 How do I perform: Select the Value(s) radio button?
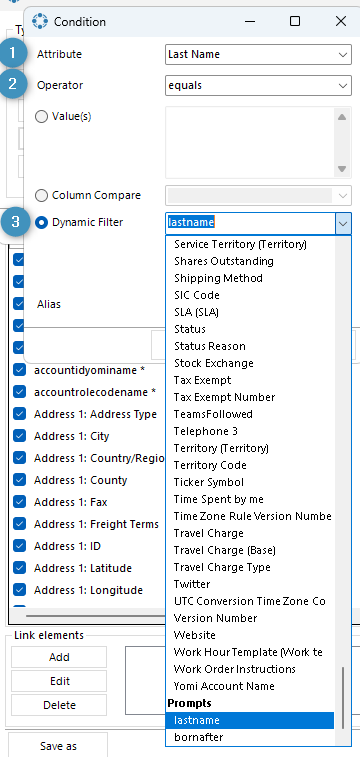(x=42, y=116)
